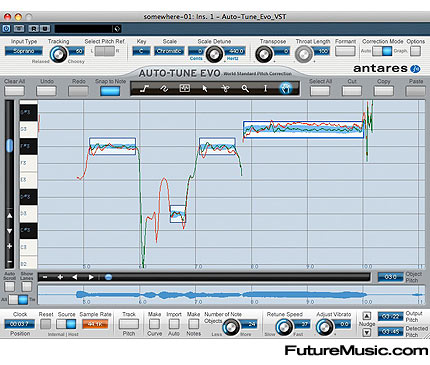430x365 pixels.
Task: Click the Throat Length knob
Action: (304, 54)
